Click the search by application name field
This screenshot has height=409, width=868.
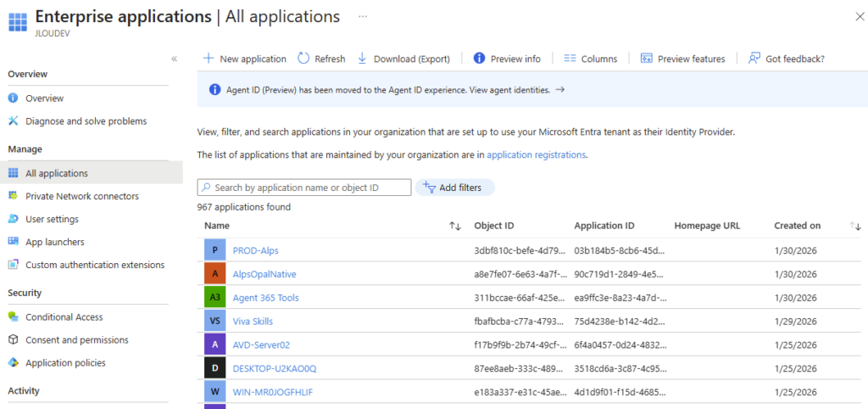(x=305, y=188)
